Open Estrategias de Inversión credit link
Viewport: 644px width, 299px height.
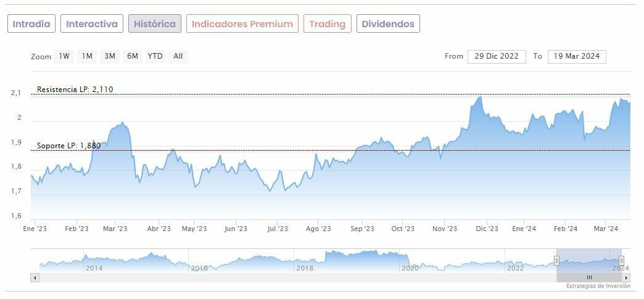(598, 286)
